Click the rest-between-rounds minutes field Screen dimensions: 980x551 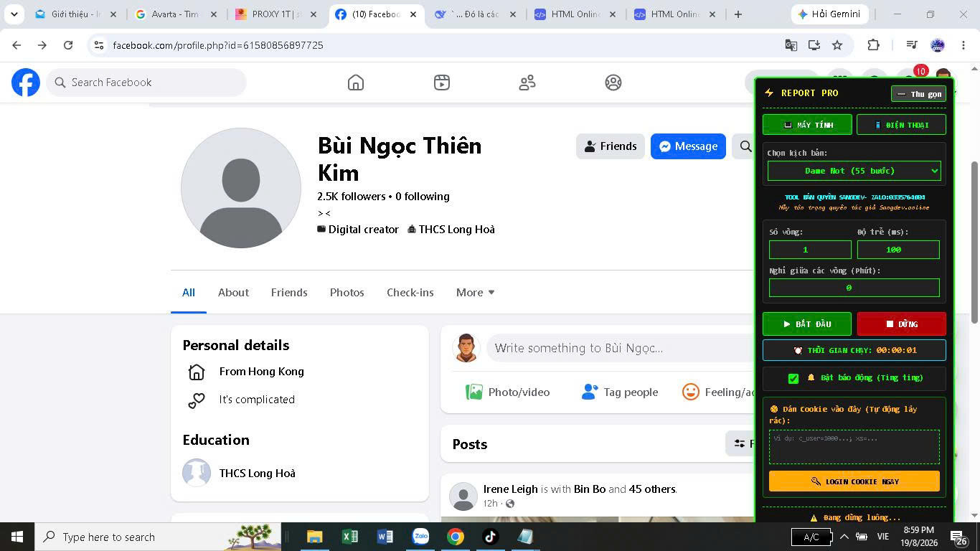(x=854, y=288)
